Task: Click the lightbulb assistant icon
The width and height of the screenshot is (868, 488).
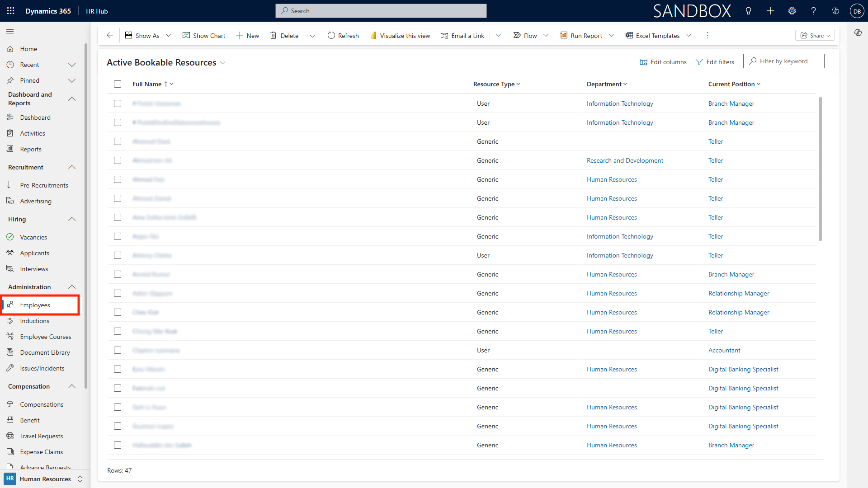Action: 748,11
